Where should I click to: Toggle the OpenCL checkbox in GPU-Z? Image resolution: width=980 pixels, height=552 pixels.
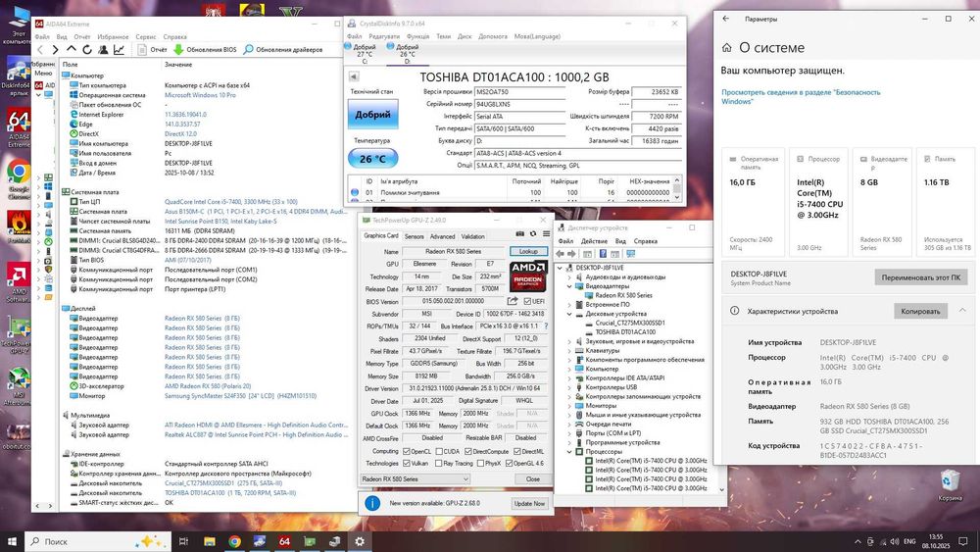pyautogui.click(x=407, y=451)
